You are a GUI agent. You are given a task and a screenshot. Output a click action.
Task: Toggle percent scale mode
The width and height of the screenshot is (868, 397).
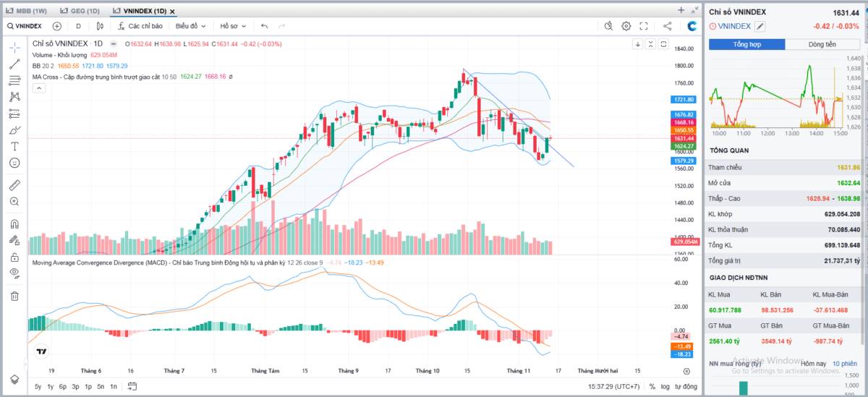(x=652, y=386)
